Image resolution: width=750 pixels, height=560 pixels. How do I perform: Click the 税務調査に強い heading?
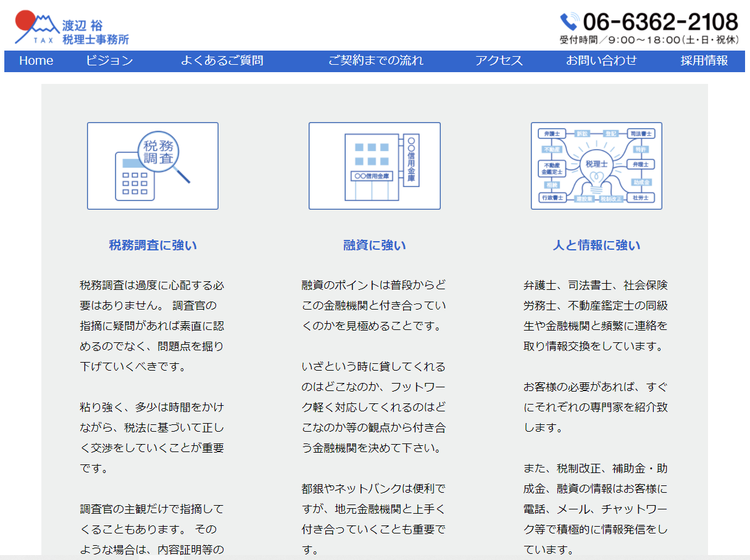(x=152, y=245)
